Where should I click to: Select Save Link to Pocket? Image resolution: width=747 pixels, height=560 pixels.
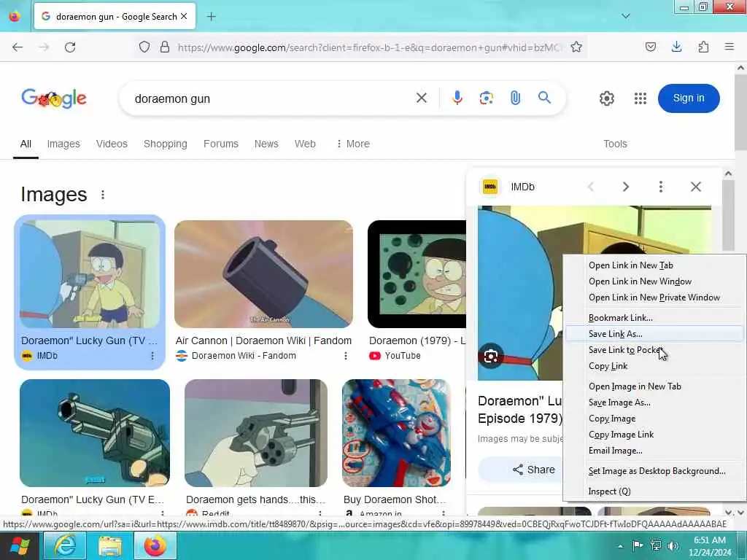(x=626, y=350)
